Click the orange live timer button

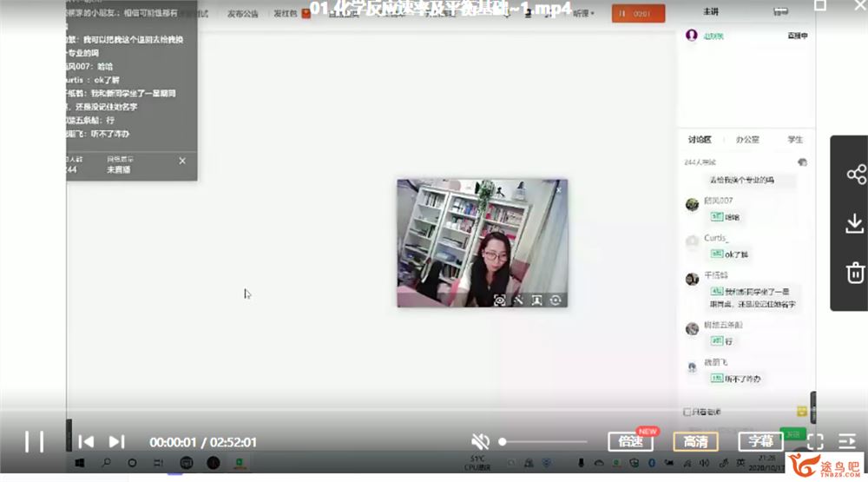pos(638,13)
